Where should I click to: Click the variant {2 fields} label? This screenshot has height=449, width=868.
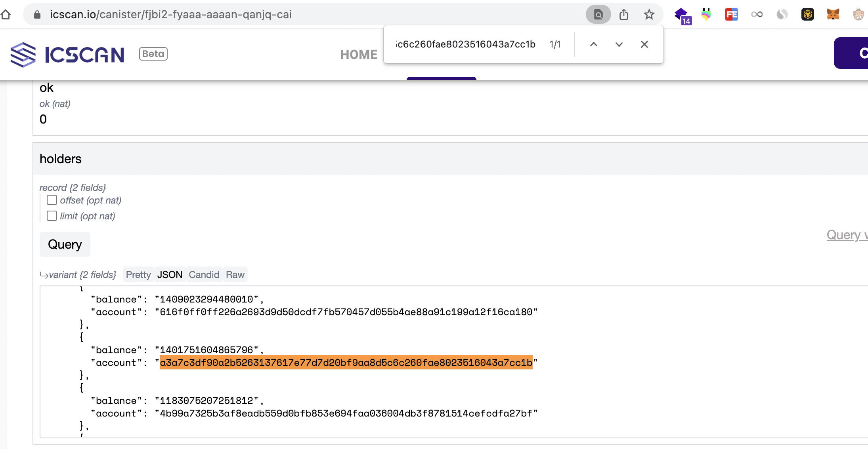[x=82, y=275]
